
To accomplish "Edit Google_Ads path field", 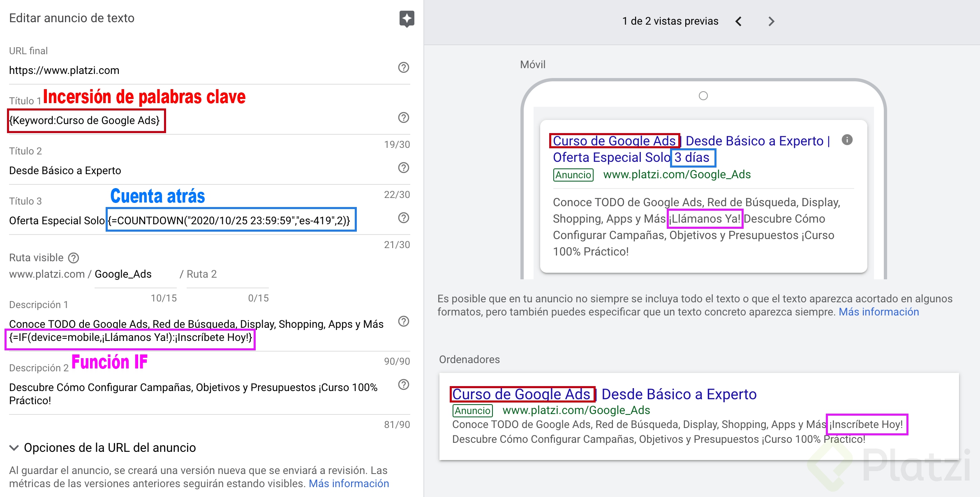I will point(135,274).
